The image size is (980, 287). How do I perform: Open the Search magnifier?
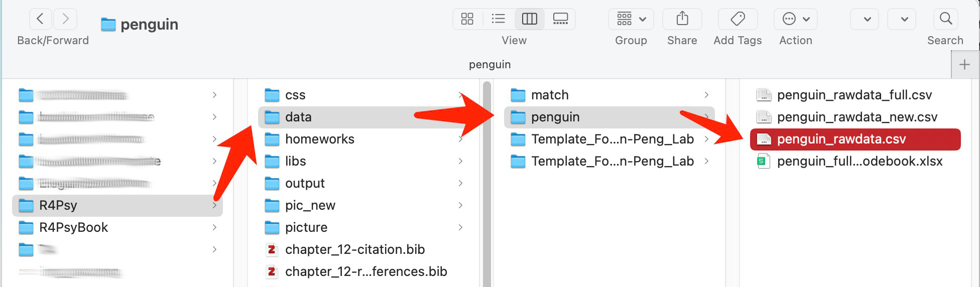click(945, 19)
